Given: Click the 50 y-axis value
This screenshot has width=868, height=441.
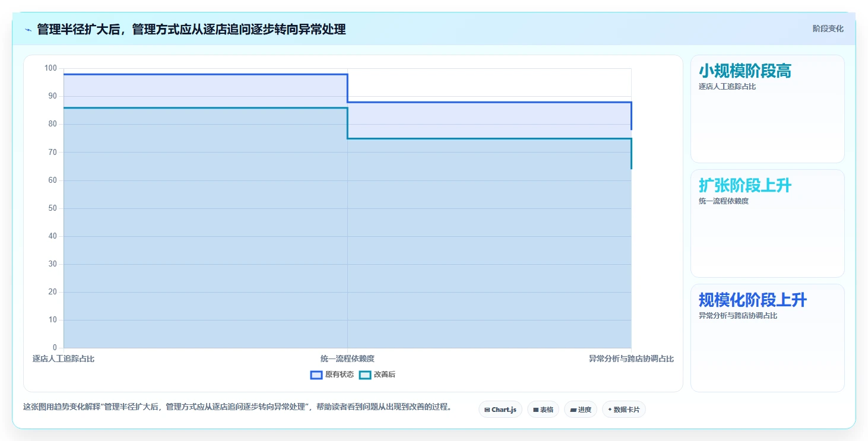Looking at the screenshot, I should (52, 208).
